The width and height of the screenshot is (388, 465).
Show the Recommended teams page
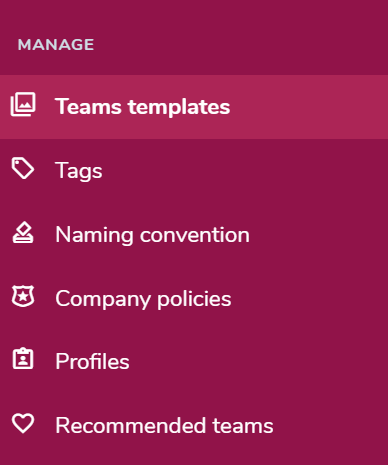194,426
